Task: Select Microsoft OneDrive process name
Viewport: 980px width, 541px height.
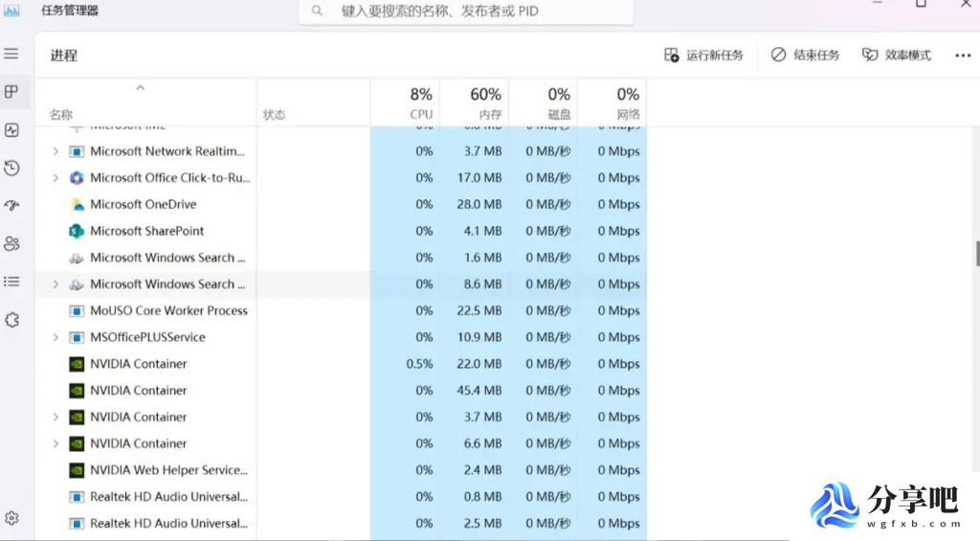Action: (x=144, y=205)
